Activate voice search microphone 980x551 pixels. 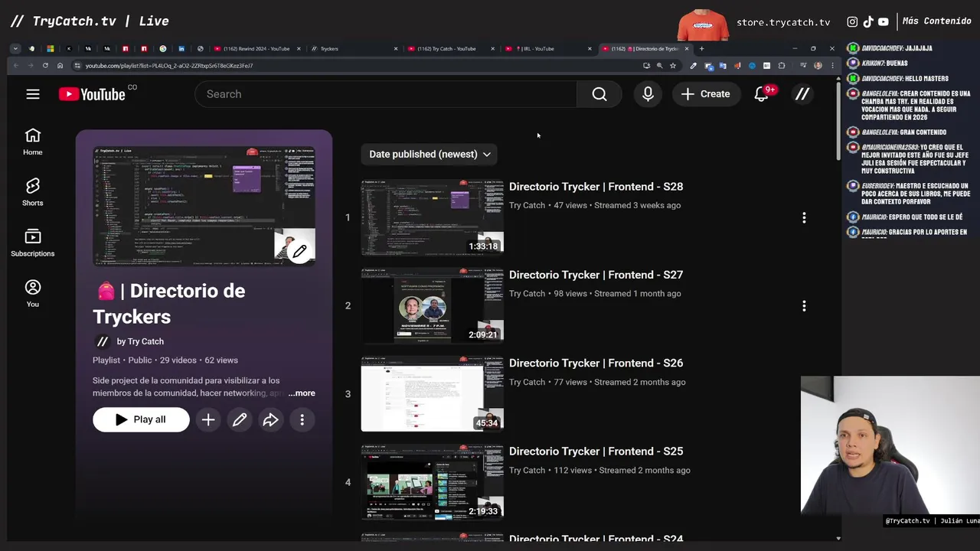(x=648, y=94)
